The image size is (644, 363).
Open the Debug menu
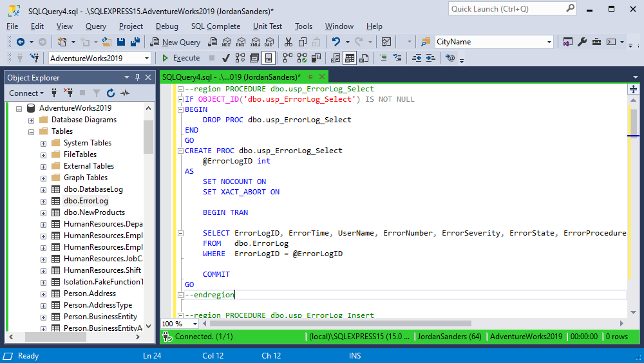(167, 26)
